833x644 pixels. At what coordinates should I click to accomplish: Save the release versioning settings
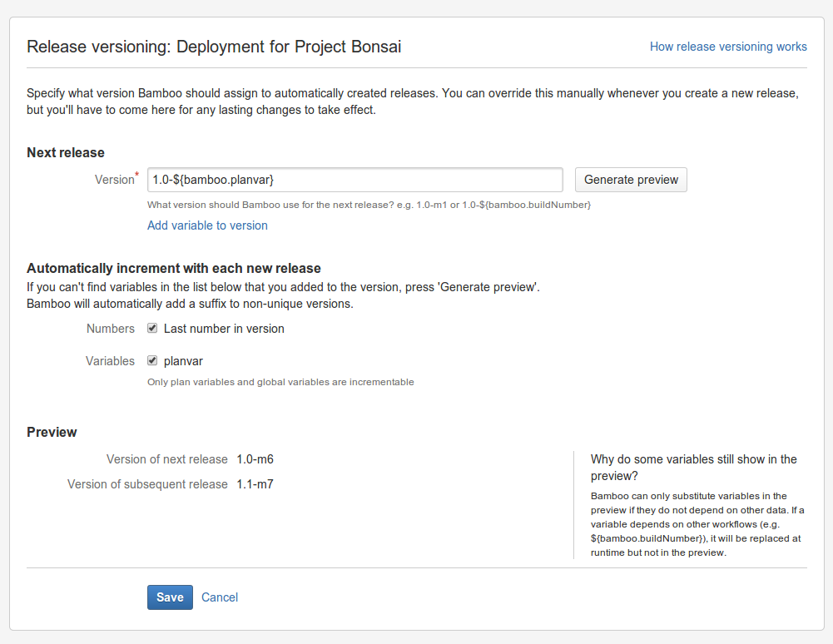coord(170,597)
